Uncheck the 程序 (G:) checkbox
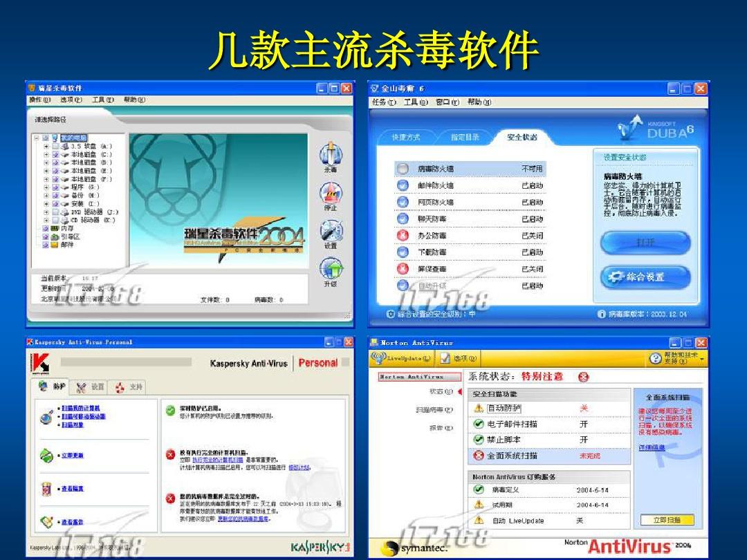The image size is (747, 560). point(56,187)
